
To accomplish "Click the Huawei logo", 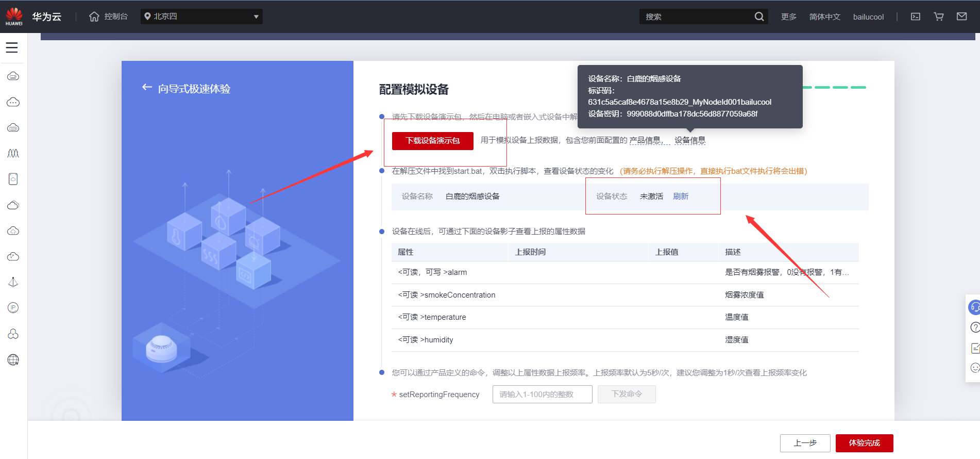I will [x=14, y=17].
